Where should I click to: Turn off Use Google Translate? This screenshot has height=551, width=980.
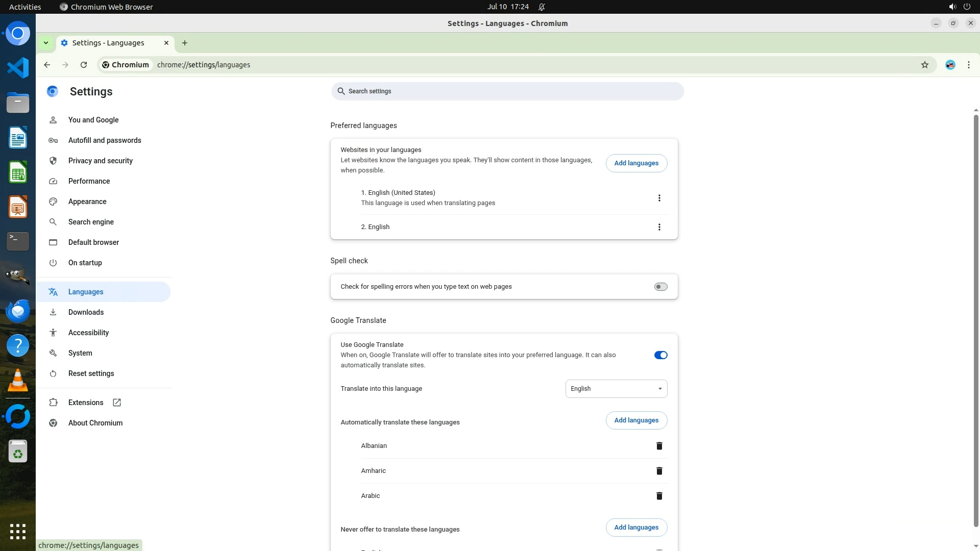pyautogui.click(x=660, y=355)
